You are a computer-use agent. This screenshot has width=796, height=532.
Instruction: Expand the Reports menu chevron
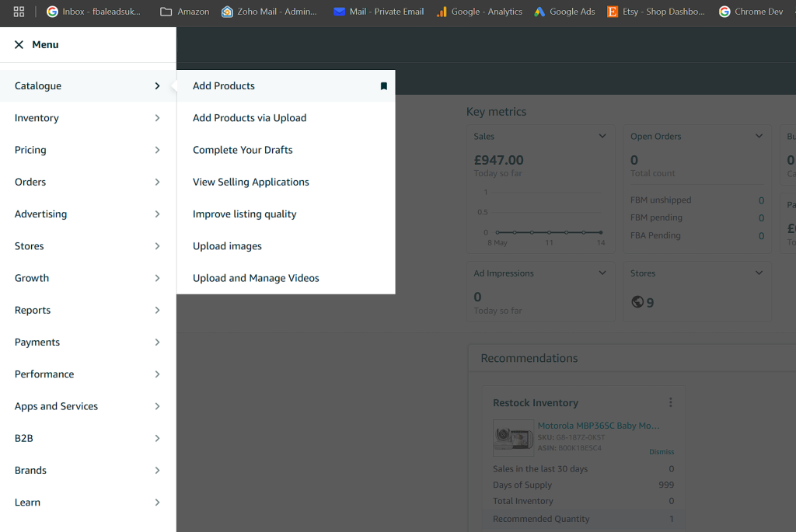[x=157, y=310]
